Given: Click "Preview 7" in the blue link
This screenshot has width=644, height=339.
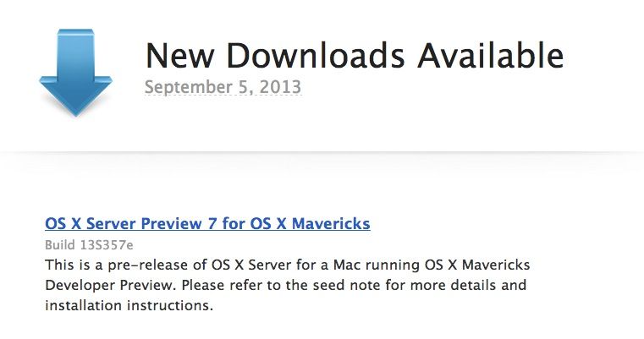Looking at the screenshot, I should pos(176,224).
